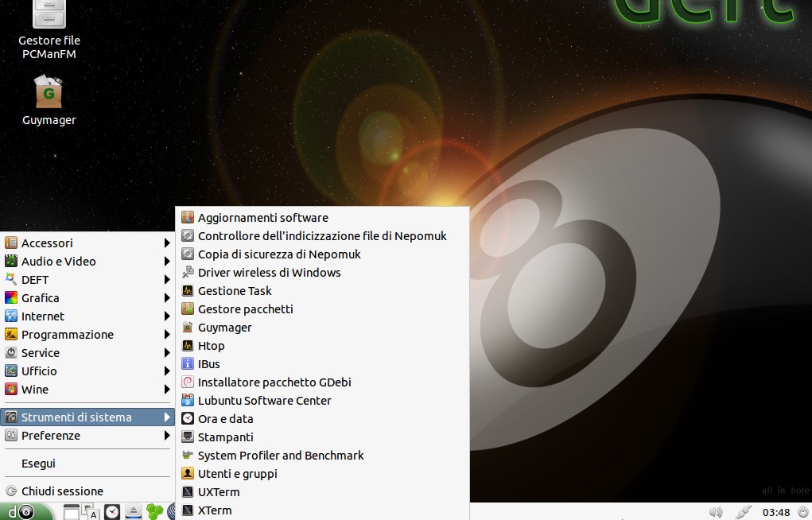Click the window-shaped icon in the taskbar
Image resolution: width=812 pixels, height=520 pixels.
click(x=72, y=512)
